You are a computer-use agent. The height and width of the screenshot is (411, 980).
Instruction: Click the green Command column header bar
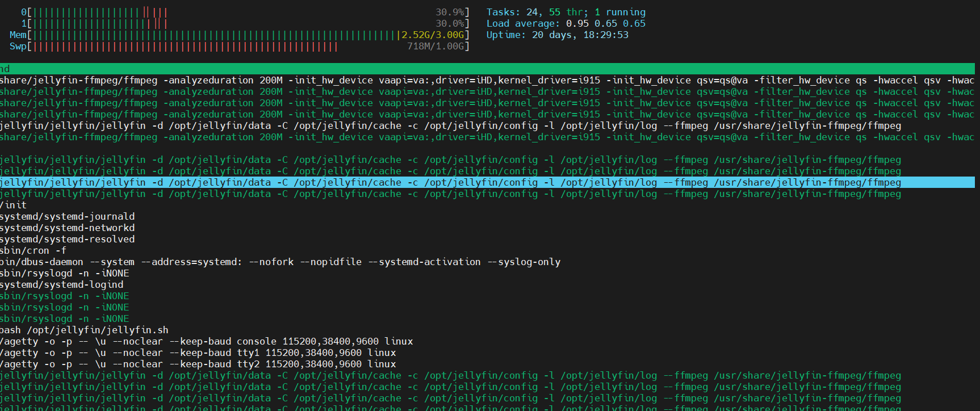coord(488,69)
